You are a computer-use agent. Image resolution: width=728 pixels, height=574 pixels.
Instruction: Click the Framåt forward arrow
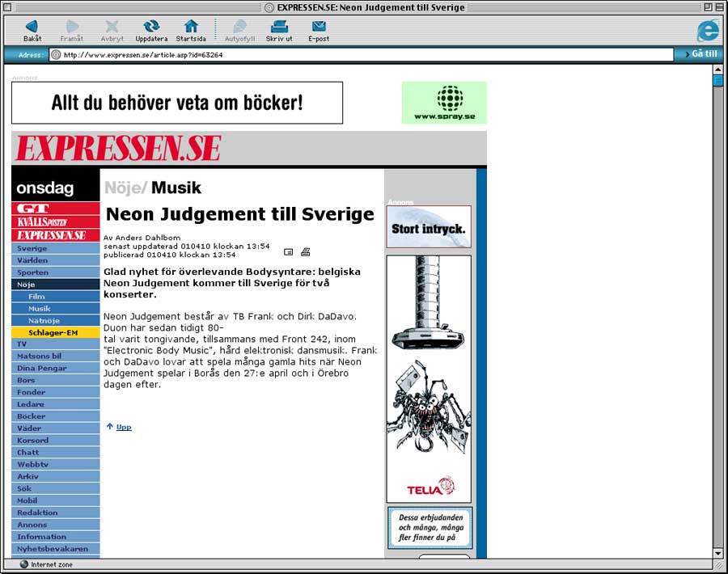click(71, 31)
